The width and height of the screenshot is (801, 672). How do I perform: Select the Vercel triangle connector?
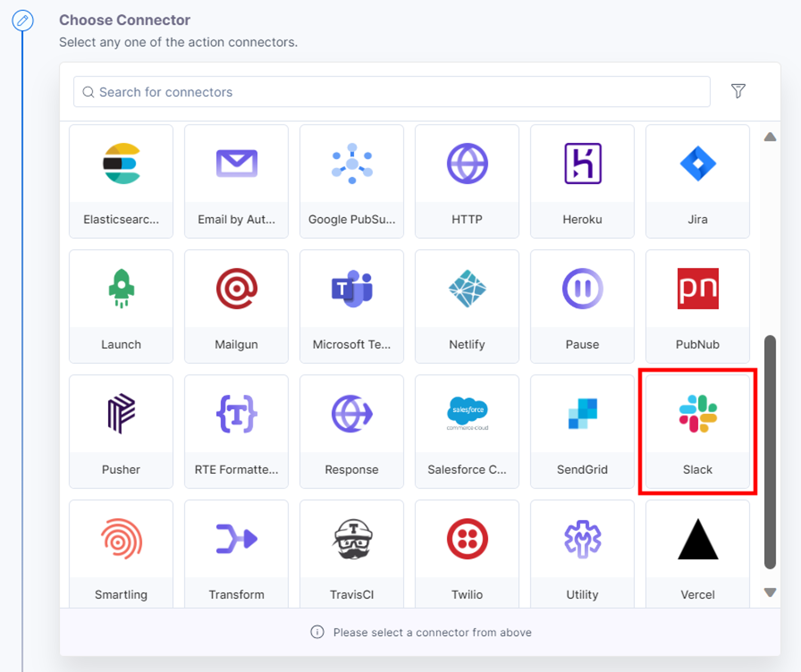(698, 554)
